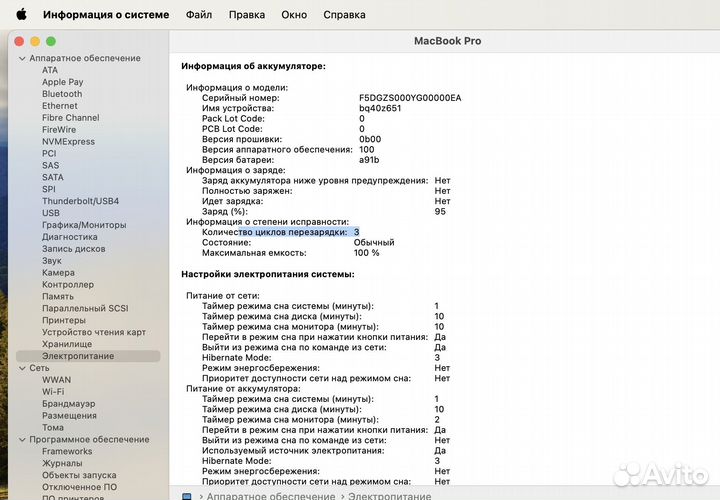Select NVMExpress in the sidebar
This screenshot has height=500, width=720.
tap(68, 142)
